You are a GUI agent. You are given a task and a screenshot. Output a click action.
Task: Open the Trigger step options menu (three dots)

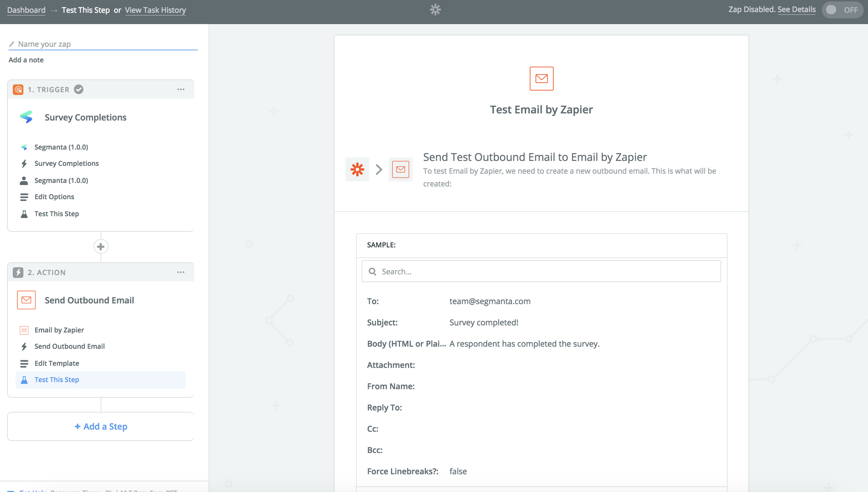click(181, 89)
